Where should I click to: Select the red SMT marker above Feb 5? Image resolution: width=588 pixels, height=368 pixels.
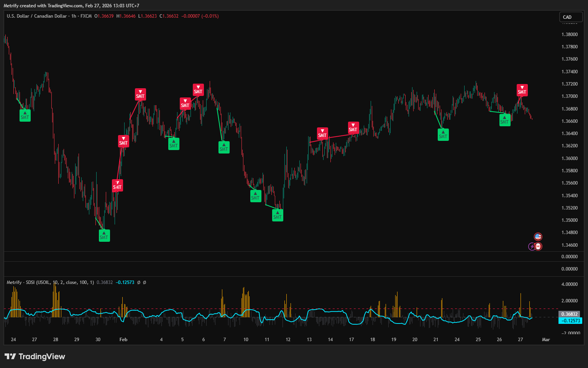click(185, 104)
